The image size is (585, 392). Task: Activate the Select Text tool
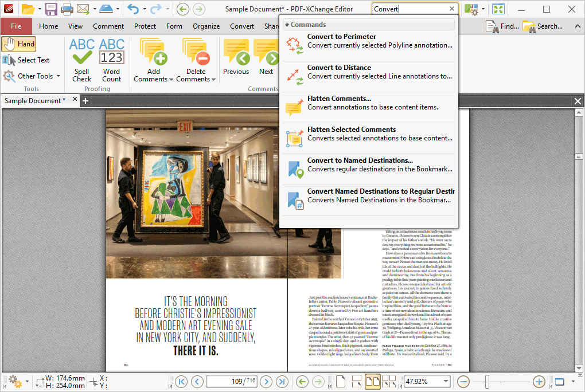[x=26, y=60]
